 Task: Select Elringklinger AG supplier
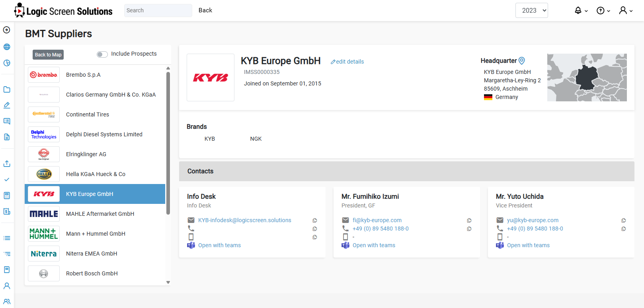tap(95, 154)
